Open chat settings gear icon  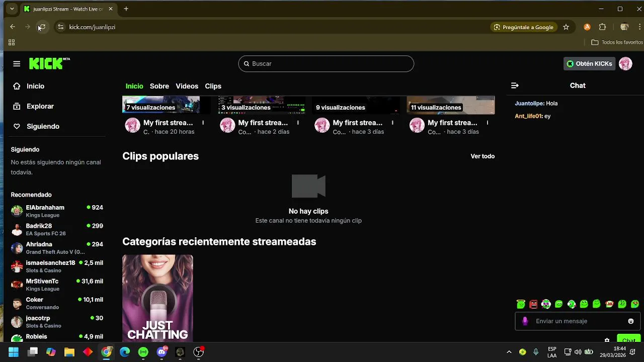click(x=607, y=340)
